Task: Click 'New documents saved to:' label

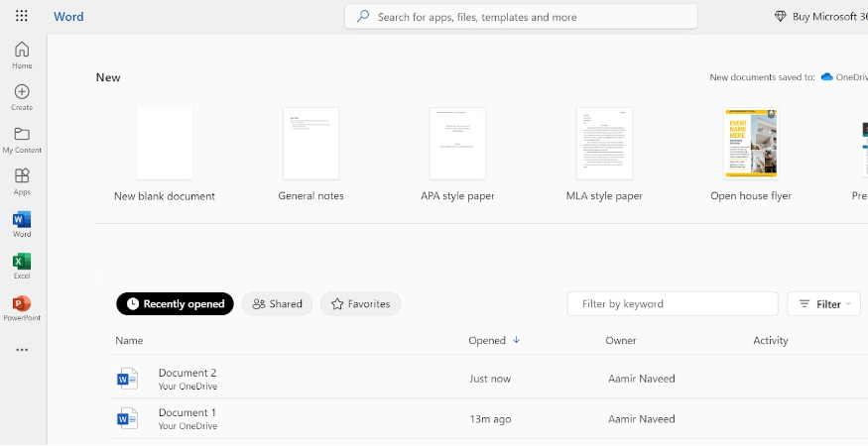Action: [762, 77]
